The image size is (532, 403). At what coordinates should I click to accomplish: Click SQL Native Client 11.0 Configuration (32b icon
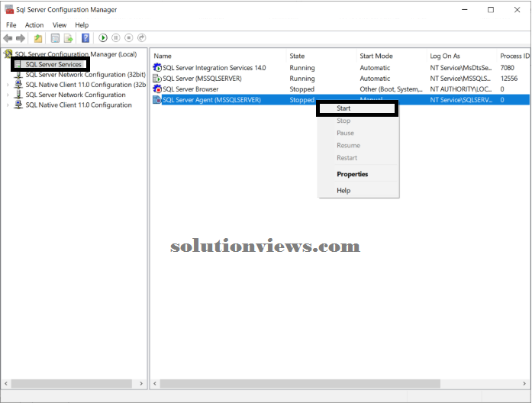tap(18, 85)
